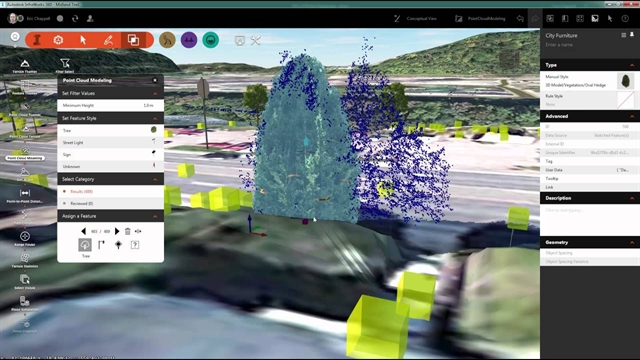The image size is (640, 360).
Task: Click the crossed wrench tools icon
Action: point(256,40)
